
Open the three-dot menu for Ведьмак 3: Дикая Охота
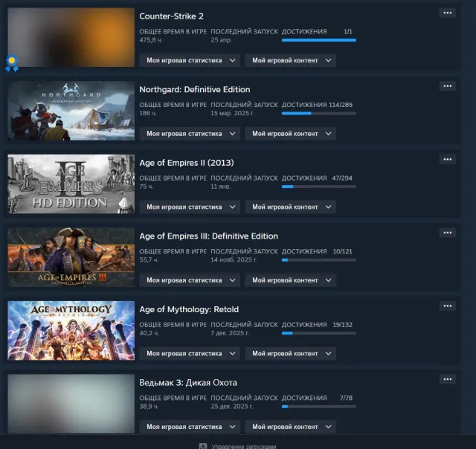pos(447,379)
